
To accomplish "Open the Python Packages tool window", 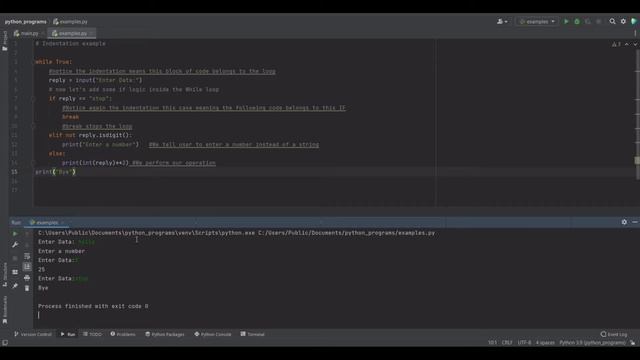I will point(165,334).
